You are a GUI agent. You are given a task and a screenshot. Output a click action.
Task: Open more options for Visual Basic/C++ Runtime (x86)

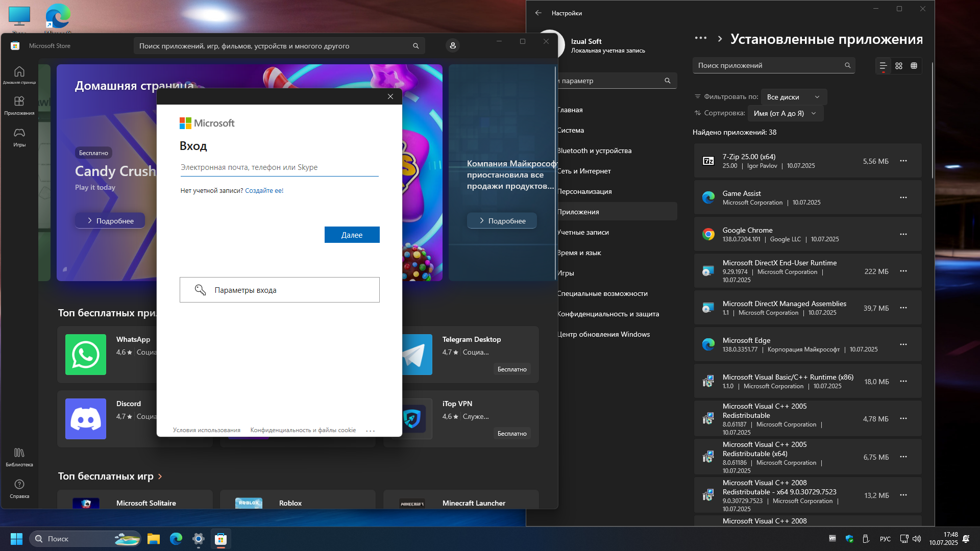point(903,381)
